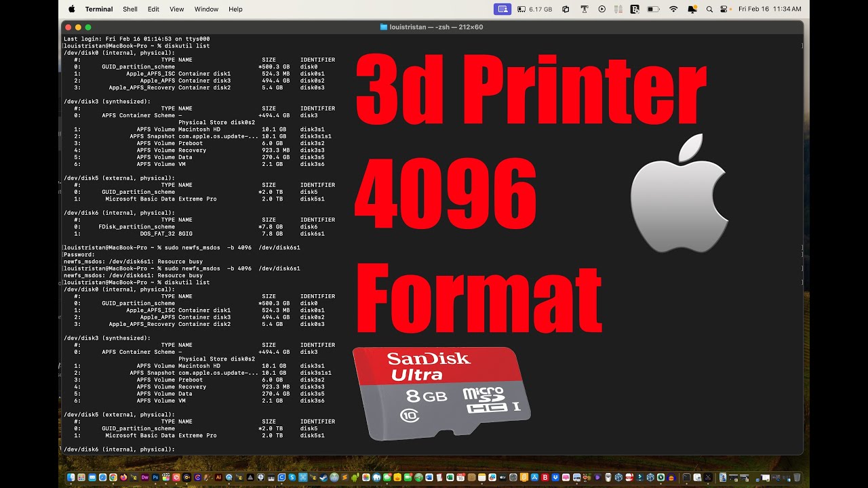868x488 pixels.
Task: Open Final Cut Pro from the Dock
Action: point(166,477)
